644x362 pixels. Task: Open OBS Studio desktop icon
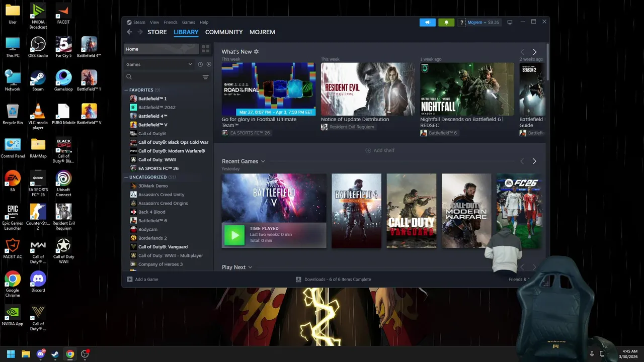click(38, 47)
